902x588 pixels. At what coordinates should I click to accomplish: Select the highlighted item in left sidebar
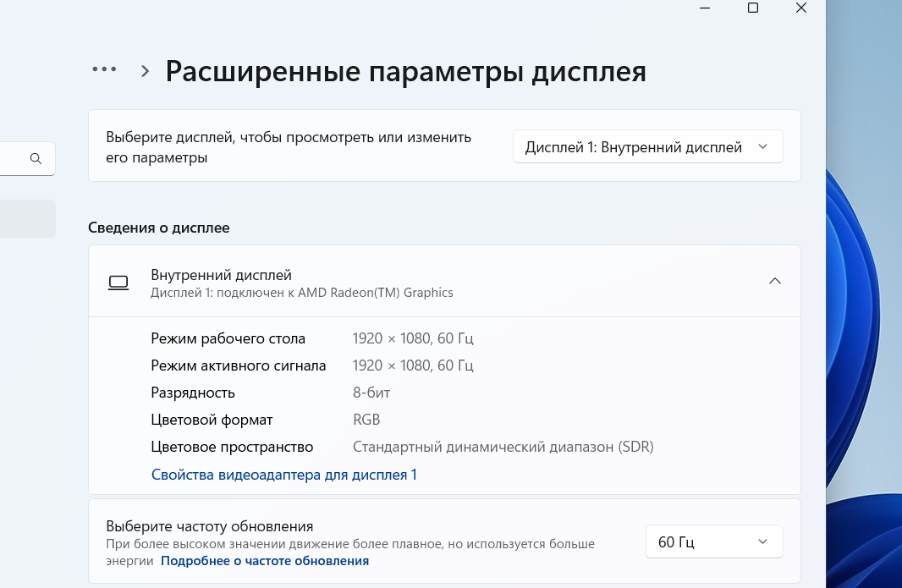27,218
